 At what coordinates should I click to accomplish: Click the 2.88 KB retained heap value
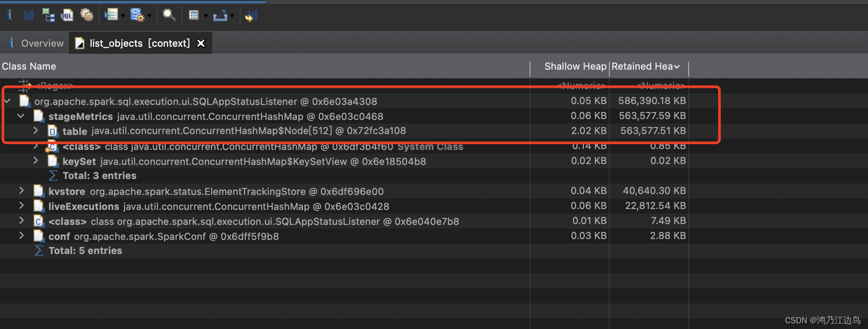[668, 236]
